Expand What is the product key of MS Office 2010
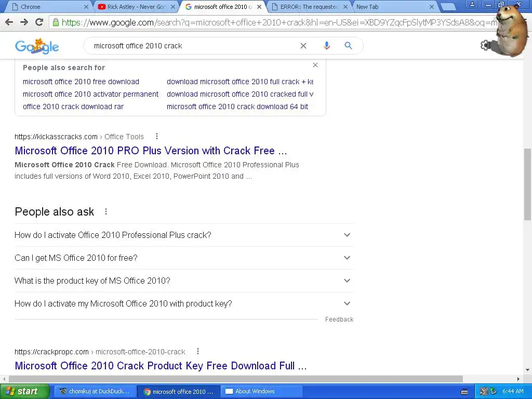Screen dimensions: 532x399 (184, 281)
